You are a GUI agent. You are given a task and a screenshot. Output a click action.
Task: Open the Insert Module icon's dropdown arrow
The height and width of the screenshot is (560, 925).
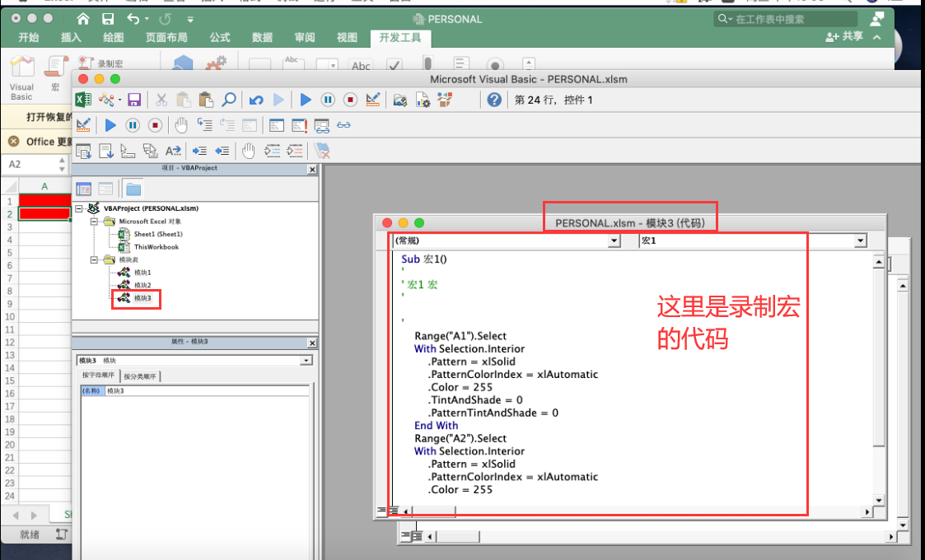pyautogui.click(x=119, y=100)
